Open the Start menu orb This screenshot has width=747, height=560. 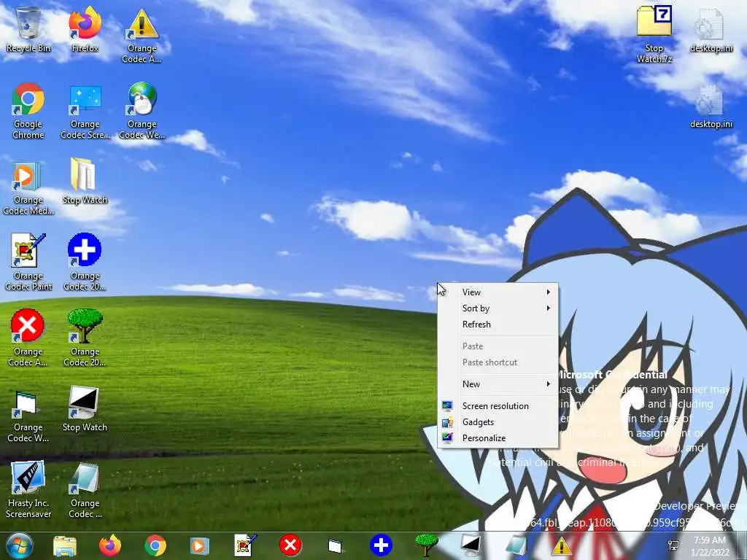(20, 545)
